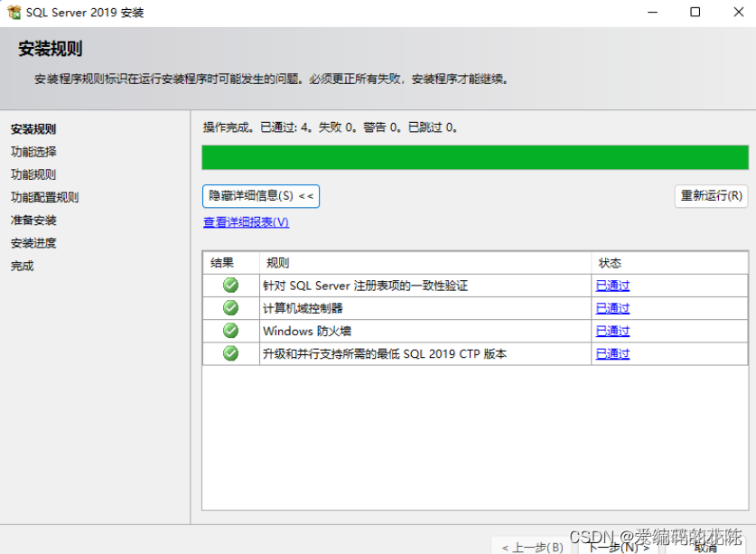Click the 上一步(B) back button
756x554 pixels.
tap(532, 547)
